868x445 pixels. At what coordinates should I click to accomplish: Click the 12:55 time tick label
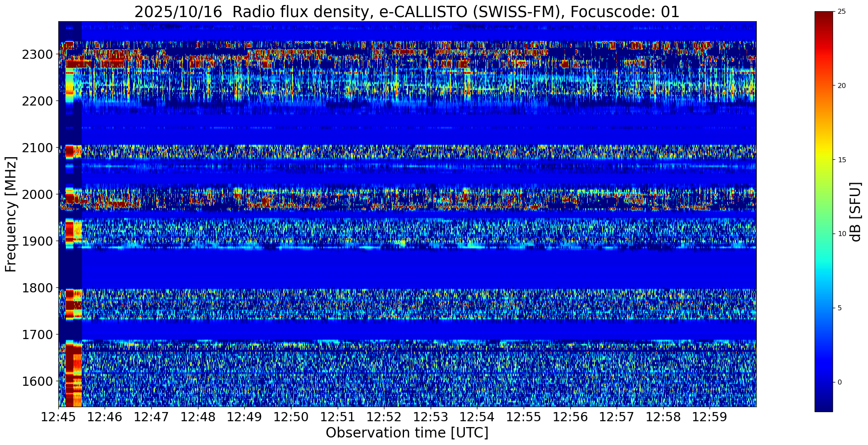[x=524, y=417]
